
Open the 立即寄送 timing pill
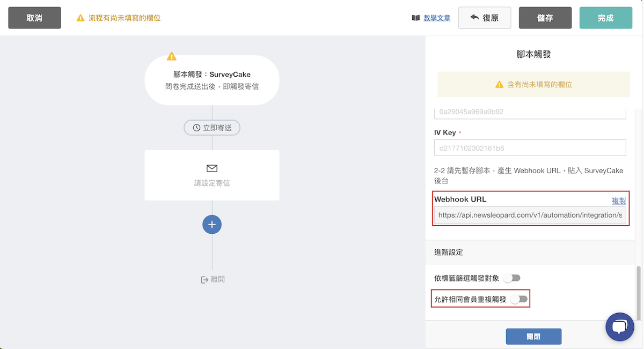[x=212, y=128]
